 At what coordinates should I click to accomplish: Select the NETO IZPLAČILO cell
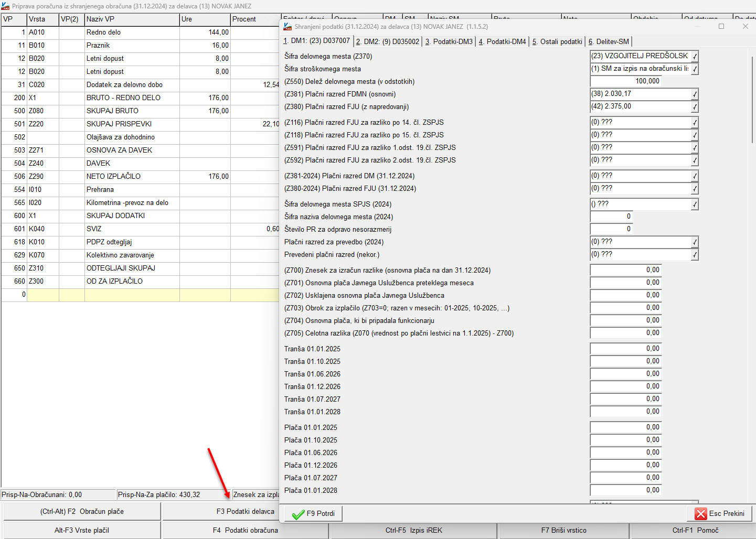tap(132, 177)
